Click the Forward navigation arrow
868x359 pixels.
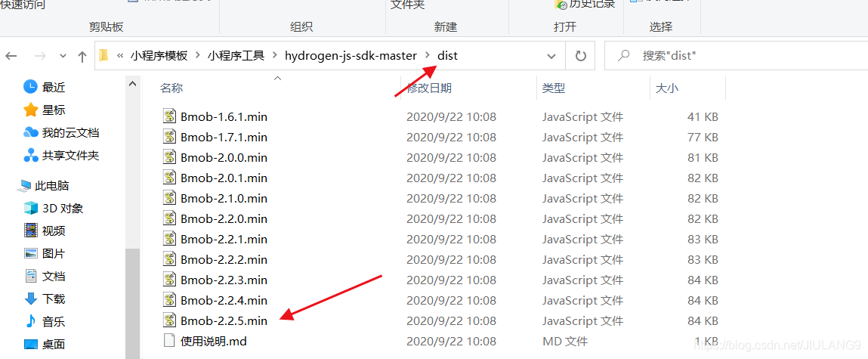[40, 56]
